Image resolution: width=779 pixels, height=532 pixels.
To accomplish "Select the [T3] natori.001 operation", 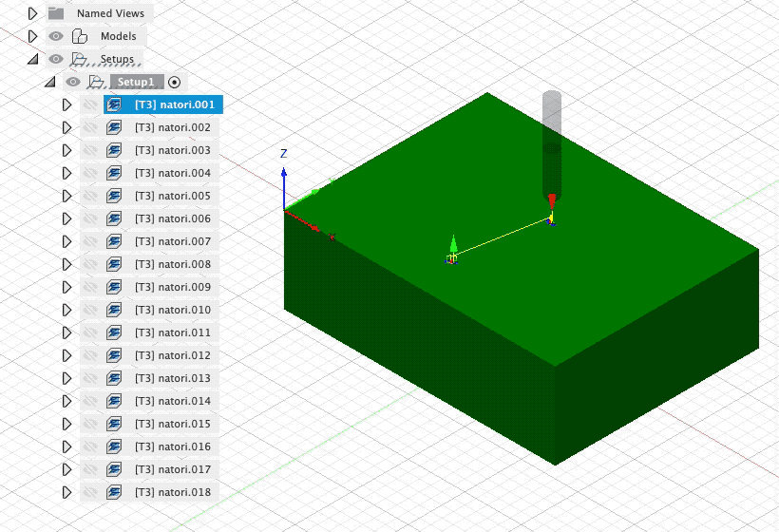I will 174,104.
